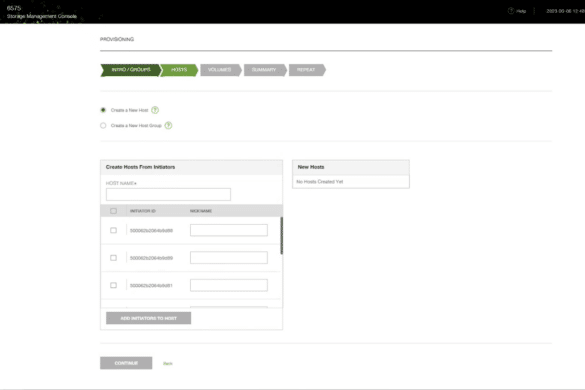The image size is (585, 390).
Task: Click the Nickname column header
Action: (x=201, y=211)
